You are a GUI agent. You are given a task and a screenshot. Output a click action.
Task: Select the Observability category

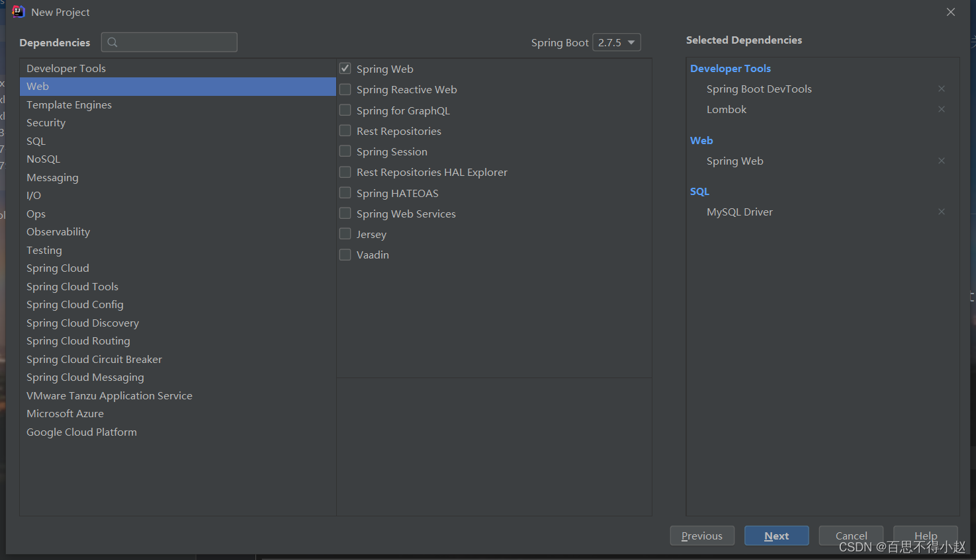click(x=178, y=232)
